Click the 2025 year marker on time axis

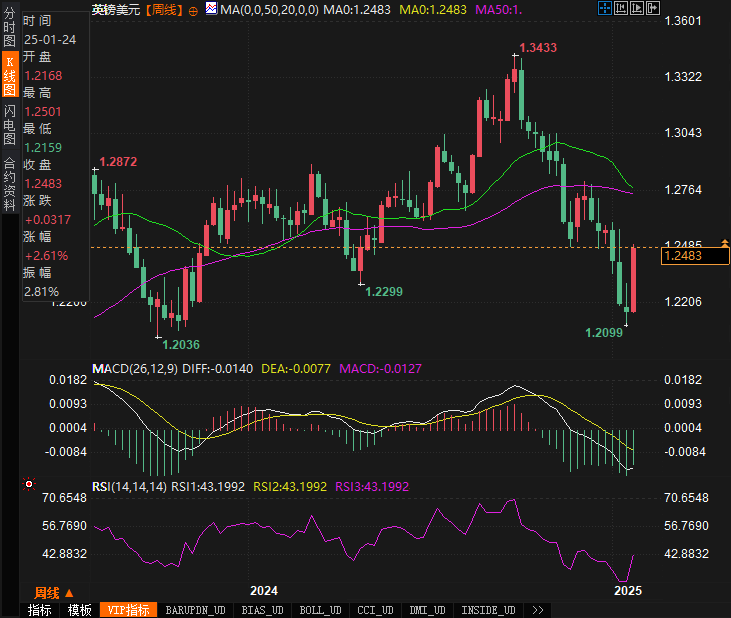[x=628, y=591]
